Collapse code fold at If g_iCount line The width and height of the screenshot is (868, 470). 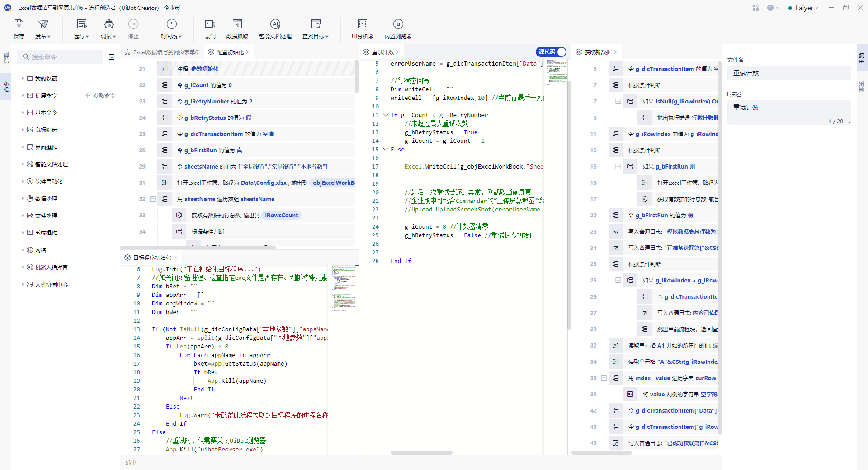(386, 115)
